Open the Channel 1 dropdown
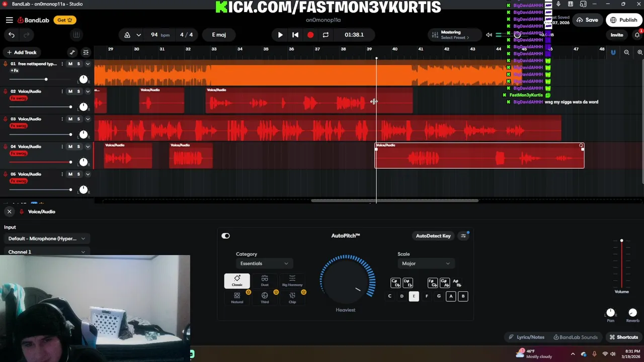Screen dimensions: 644x362 [47, 252]
